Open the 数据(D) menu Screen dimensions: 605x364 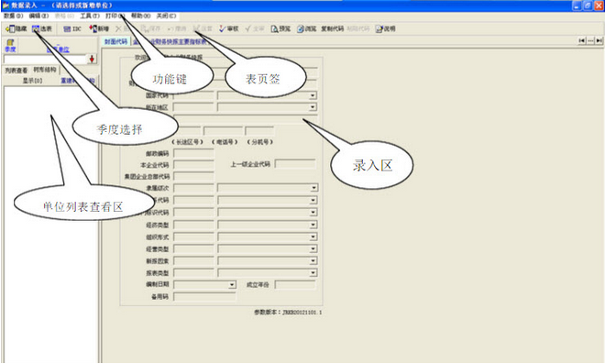(x=14, y=16)
